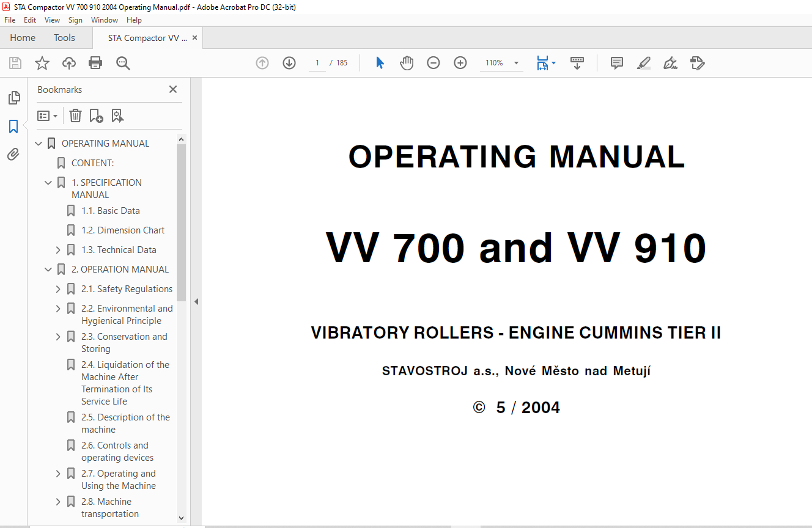Collapse the OPERATING MANUAL bookmark
The height and width of the screenshot is (528, 812).
point(39,144)
